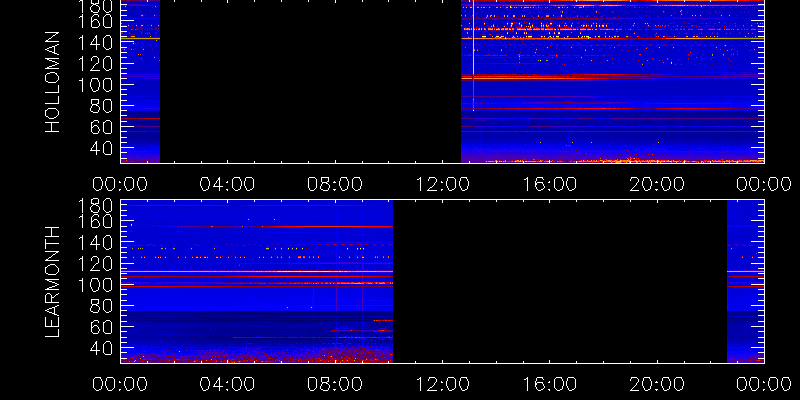Choose the 12:00 time label under LEARMONTH plot
Screen dimensions: 800x400
tap(442, 384)
